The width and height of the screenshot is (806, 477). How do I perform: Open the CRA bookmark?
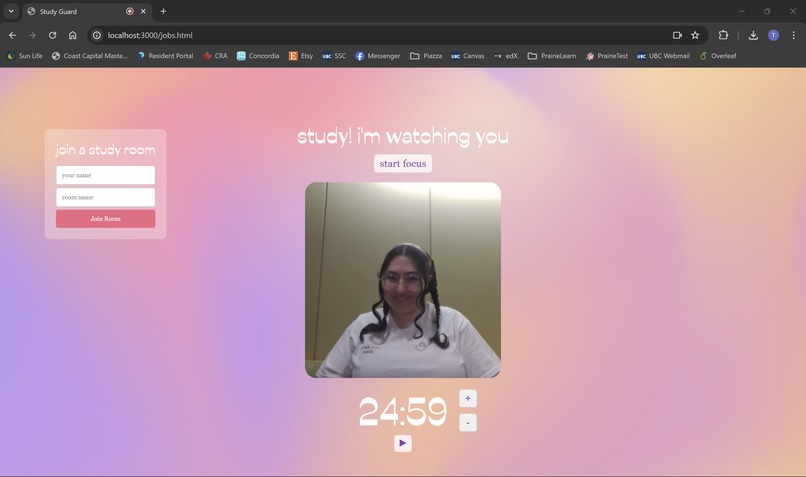(x=215, y=56)
